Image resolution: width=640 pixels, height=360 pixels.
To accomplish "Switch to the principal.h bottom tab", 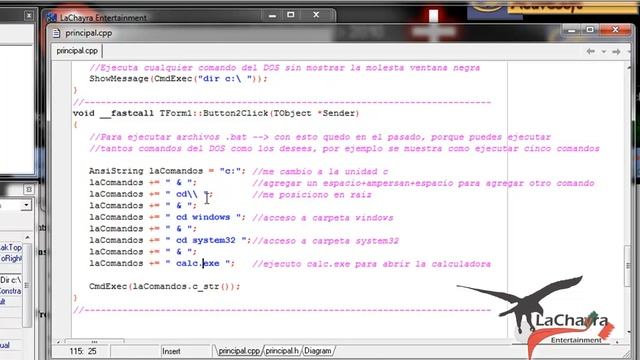I will pos(282,351).
